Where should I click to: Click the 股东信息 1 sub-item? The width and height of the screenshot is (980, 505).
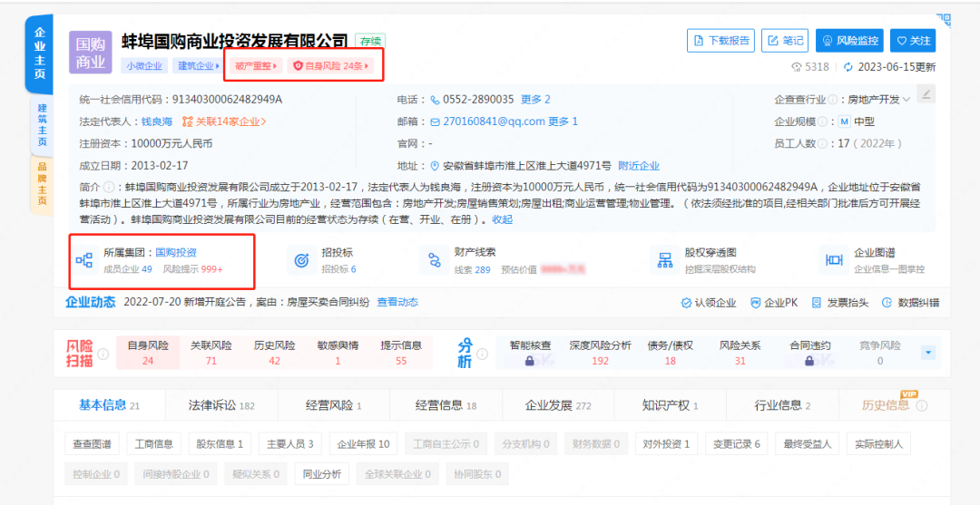point(220,444)
